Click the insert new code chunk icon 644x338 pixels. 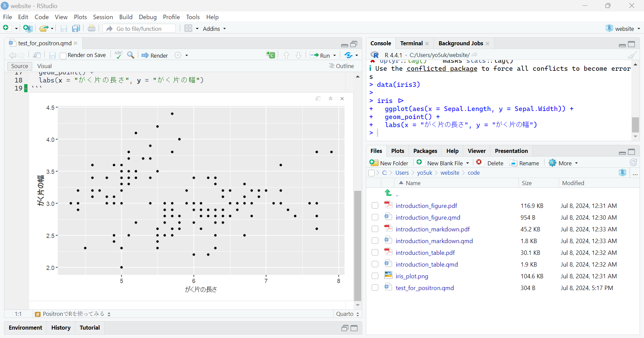[x=270, y=55]
